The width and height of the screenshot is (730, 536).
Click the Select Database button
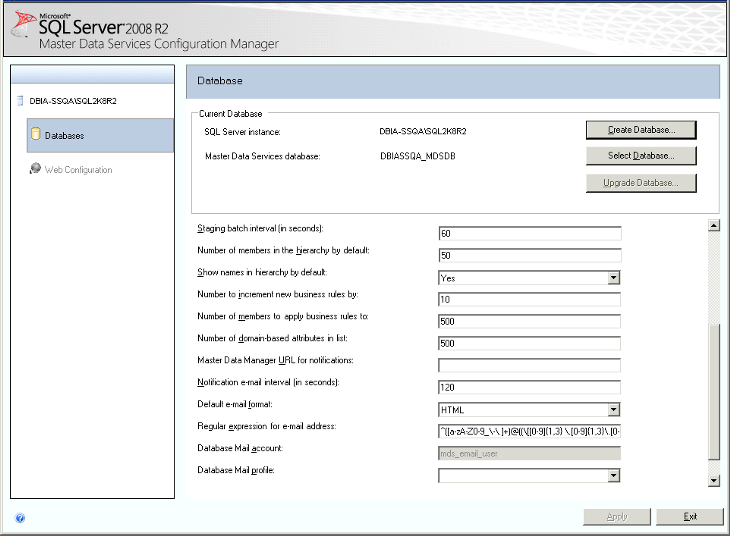pyautogui.click(x=641, y=156)
